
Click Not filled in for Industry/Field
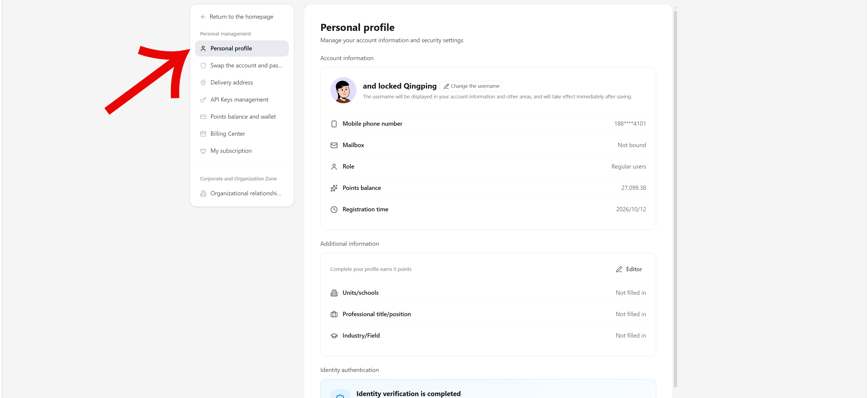point(631,335)
